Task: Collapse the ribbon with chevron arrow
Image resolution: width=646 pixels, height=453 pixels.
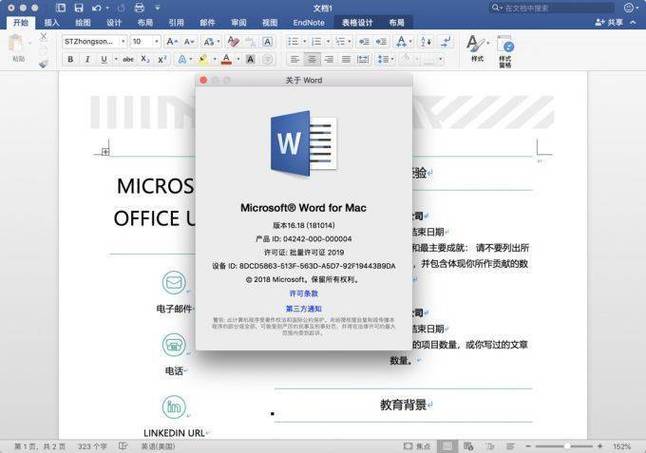Action: 633,22
